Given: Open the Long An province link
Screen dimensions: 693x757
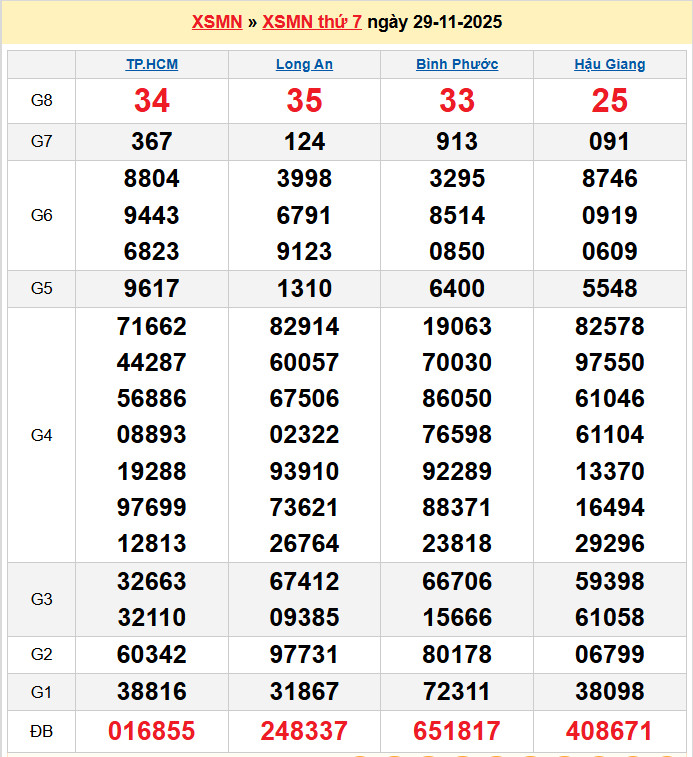Looking at the screenshot, I should pyautogui.click(x=304, y=64).
